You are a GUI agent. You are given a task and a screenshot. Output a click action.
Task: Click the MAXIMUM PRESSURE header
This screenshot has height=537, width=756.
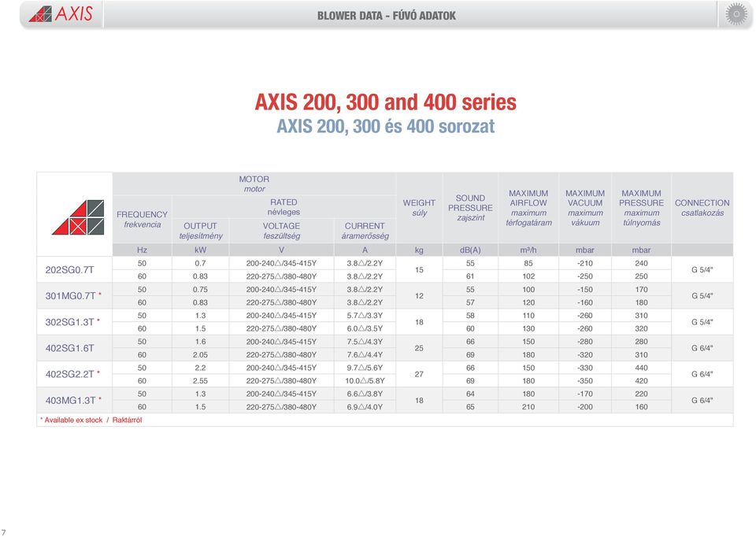coord(641,208)
